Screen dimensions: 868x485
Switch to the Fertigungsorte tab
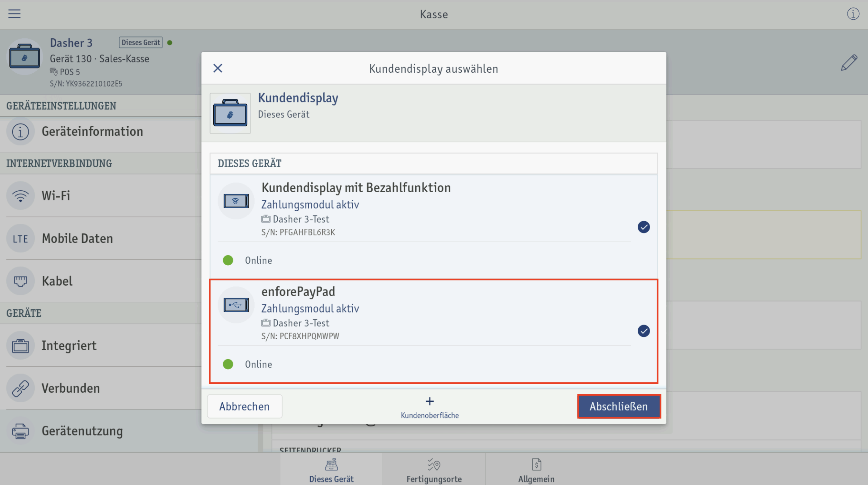(x=434, y=470)
